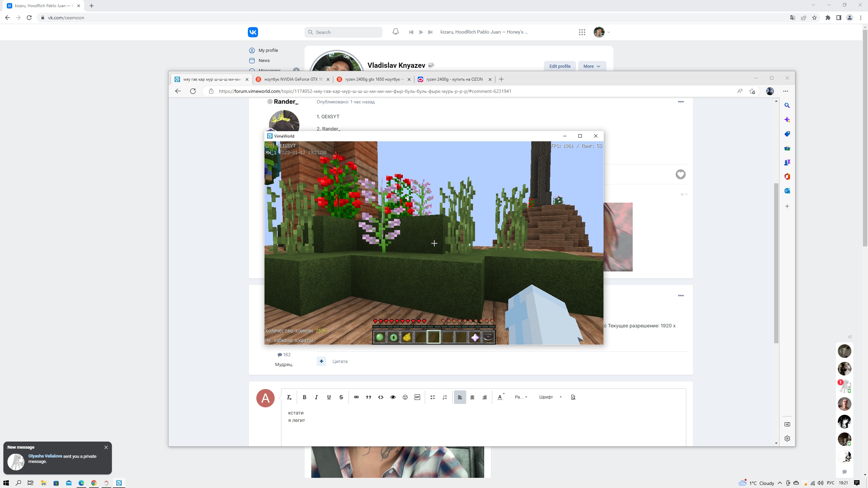
Task: Click Edit profile button
Action: click(x=560, y=66)
